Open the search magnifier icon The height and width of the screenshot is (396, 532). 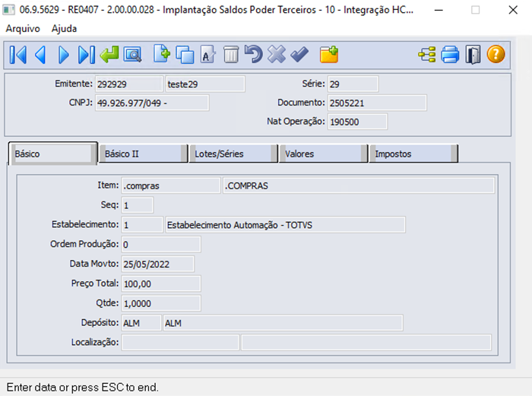(133, 55)
